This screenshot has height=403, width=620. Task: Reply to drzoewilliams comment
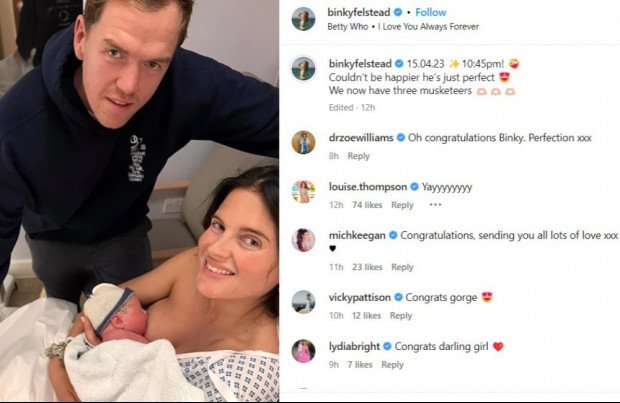[358, 156]
